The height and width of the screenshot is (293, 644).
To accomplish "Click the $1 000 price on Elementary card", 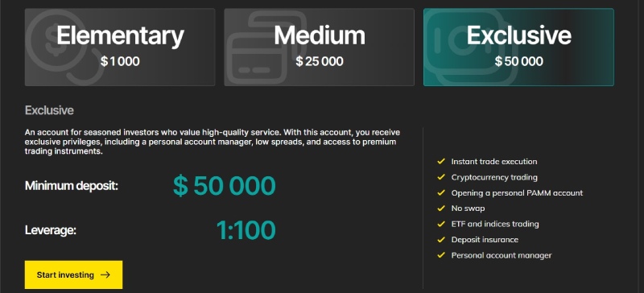I will click(120, 62).
